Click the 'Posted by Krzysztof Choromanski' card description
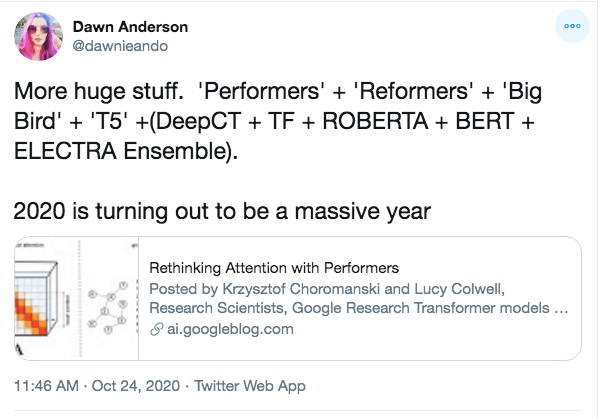The width and height of the screenshot is (605, 419). pos(358,298)
